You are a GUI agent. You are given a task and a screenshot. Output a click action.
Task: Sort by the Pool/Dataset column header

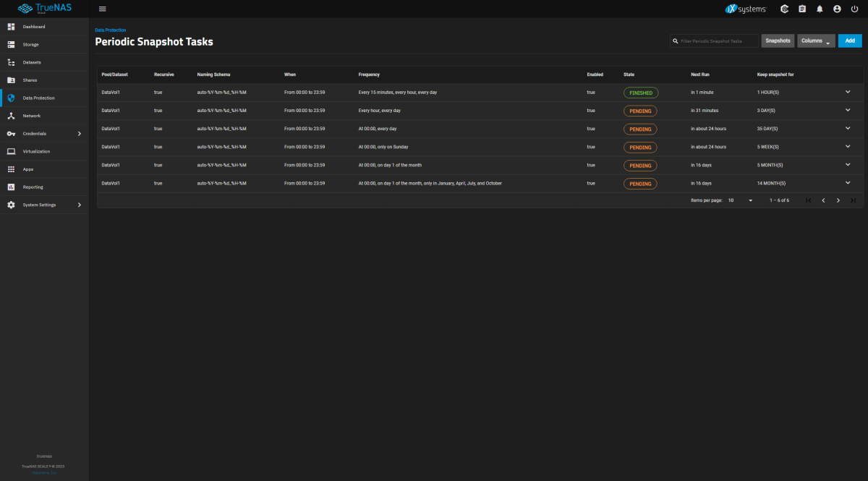(115, 75)
